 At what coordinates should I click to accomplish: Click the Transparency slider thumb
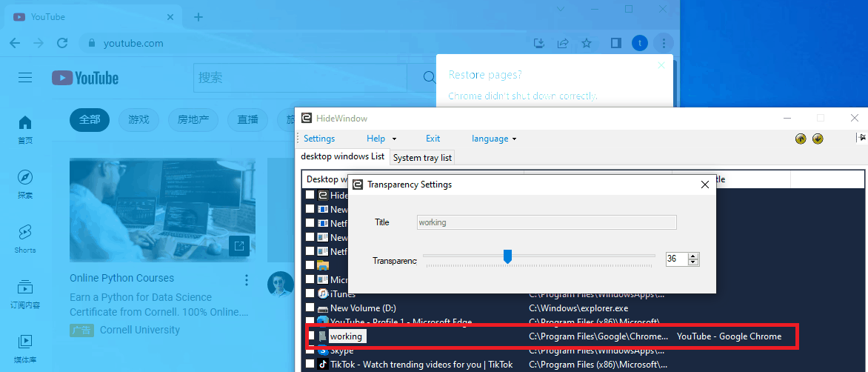pyautogui.click(x=507, y=256)
